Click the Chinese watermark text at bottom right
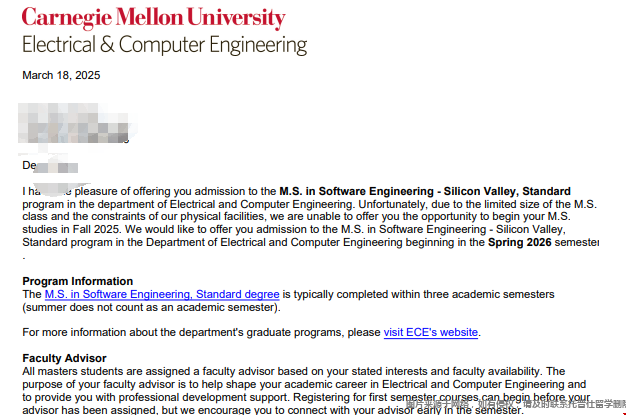This screenshot has height=415, width=626. (x=515, y=403)
